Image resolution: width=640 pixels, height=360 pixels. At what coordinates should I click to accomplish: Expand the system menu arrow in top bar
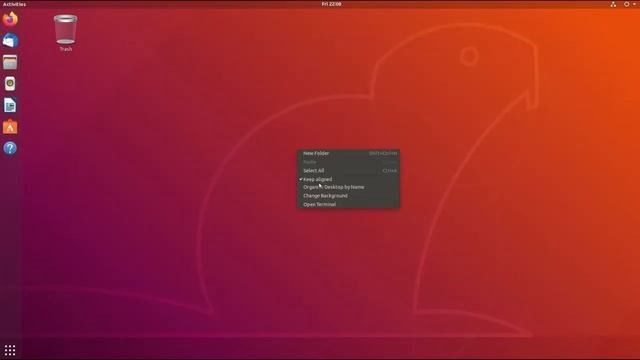point(635,4)
